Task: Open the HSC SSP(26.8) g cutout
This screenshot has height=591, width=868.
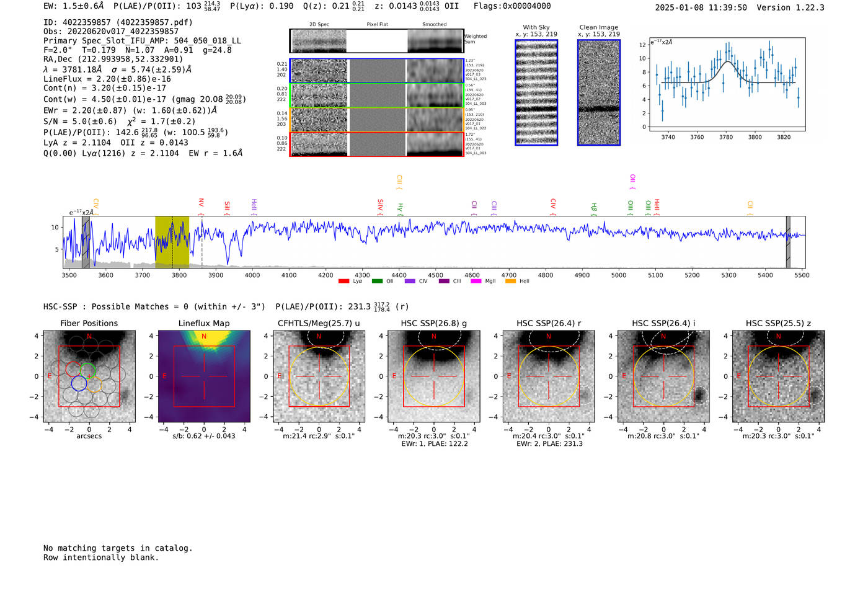Action: click(x=434, y=376)
